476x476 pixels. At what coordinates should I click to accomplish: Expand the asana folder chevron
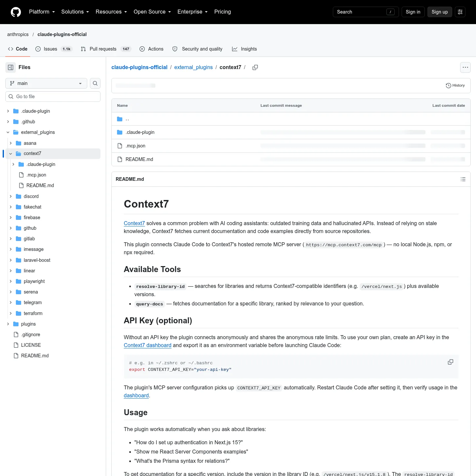[x=11, y=143]
